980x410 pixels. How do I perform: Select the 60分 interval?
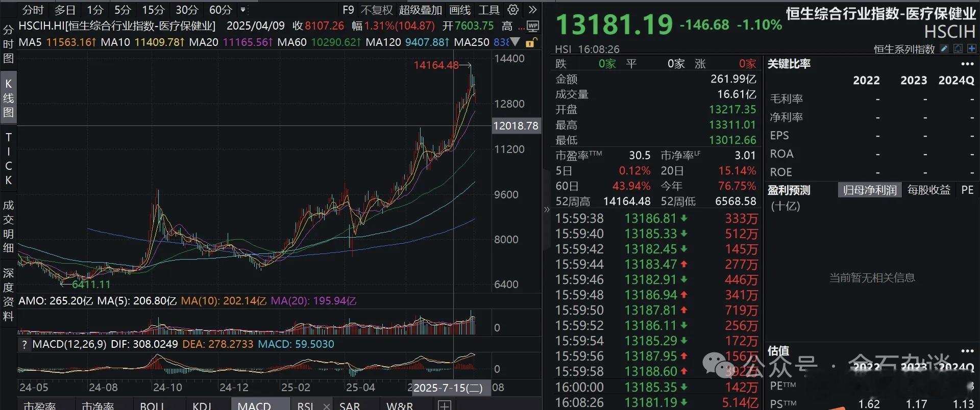220,10
